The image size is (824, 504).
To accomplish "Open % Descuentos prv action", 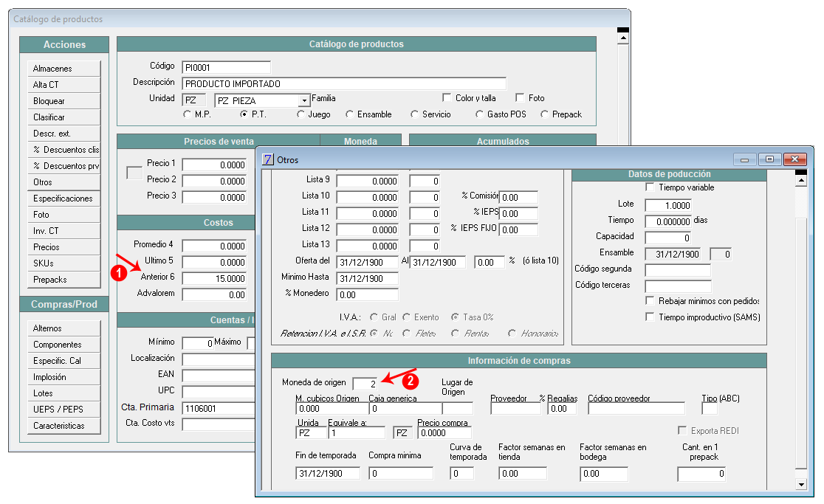I will coord(63,167).
